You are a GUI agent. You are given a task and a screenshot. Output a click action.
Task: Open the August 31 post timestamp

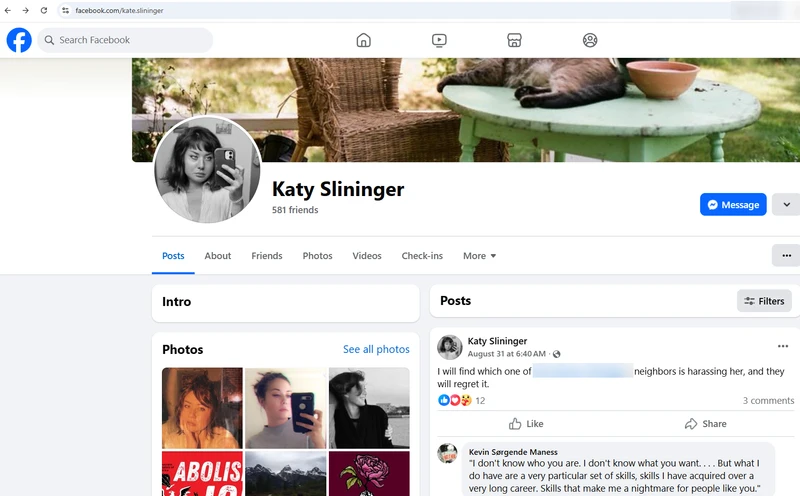click(x=506, y=354)
